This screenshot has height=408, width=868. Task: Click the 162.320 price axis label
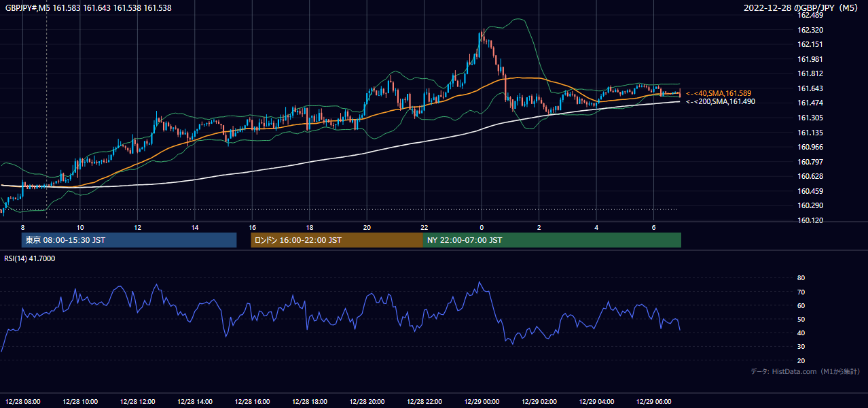click(x=810, y=30)
